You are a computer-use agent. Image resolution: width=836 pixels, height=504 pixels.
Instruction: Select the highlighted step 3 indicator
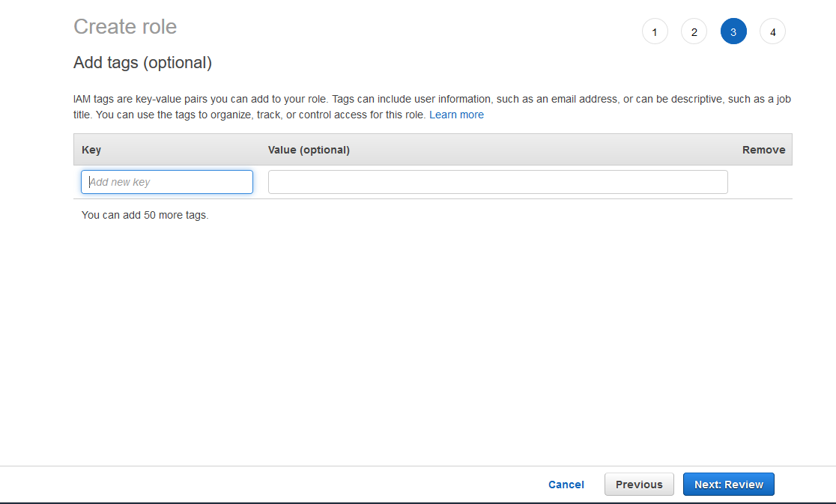point(733,32)
